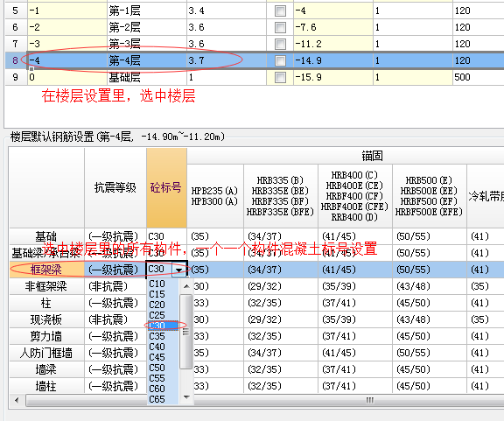Click 抗震等级 cell of 非框架梁 row

(x=115, y=286)
